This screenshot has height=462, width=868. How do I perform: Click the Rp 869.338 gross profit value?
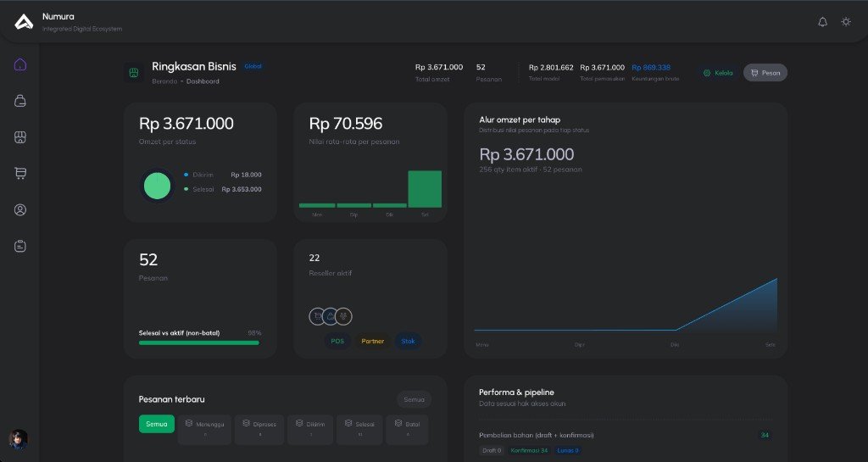[x=651, y=68]
